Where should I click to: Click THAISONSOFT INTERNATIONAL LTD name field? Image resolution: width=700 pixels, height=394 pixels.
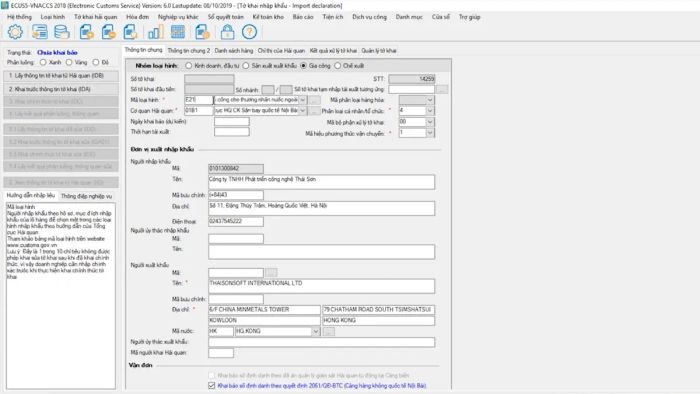point(321,286)
